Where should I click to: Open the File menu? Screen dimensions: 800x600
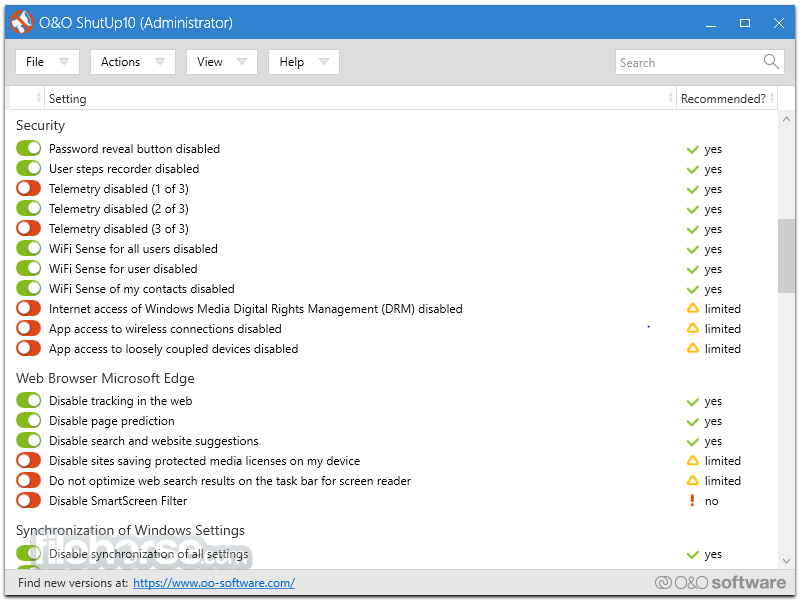pyautogui.click(x=47, y=62)
